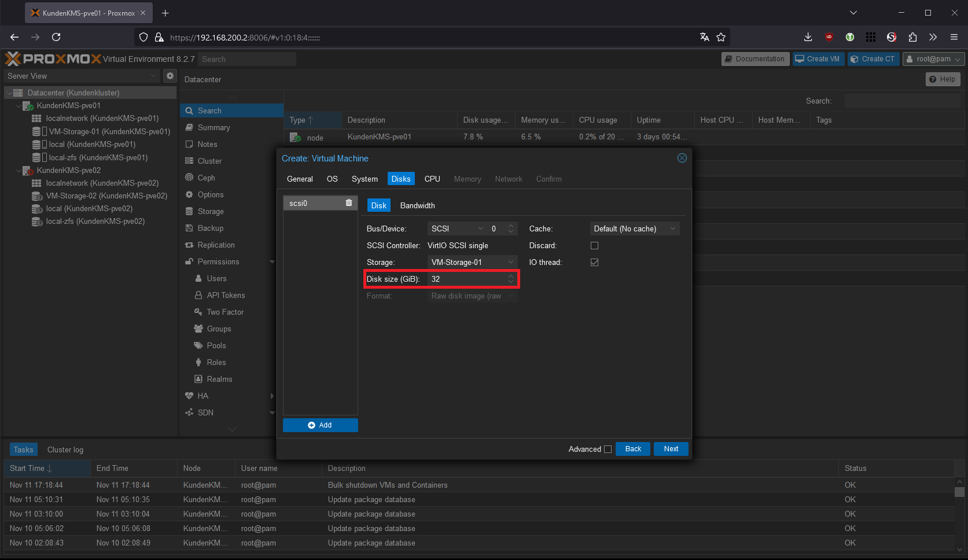Viewport: 968px width, 560px height.
Task: Click the Next button
Action: point(671,449)
